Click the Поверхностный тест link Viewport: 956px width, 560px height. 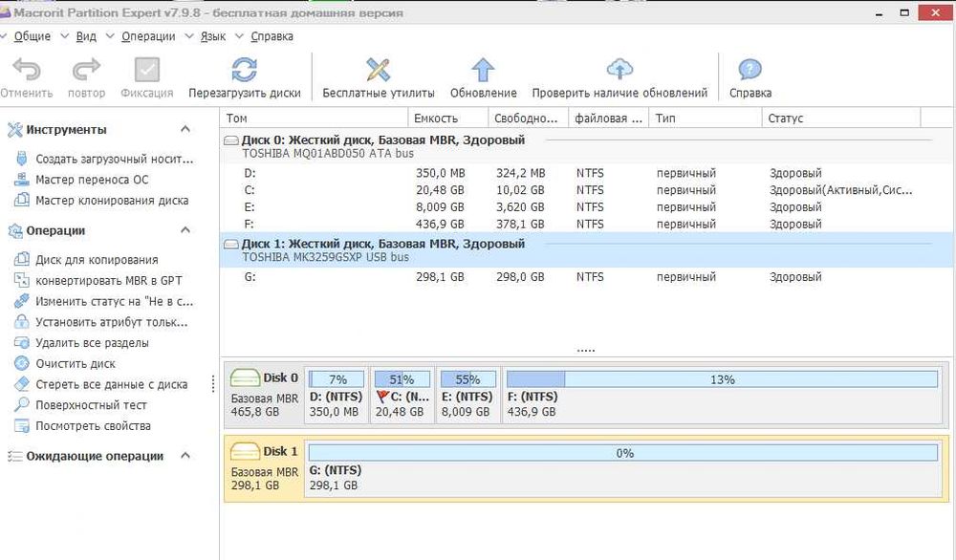click(x=91, y=405)
